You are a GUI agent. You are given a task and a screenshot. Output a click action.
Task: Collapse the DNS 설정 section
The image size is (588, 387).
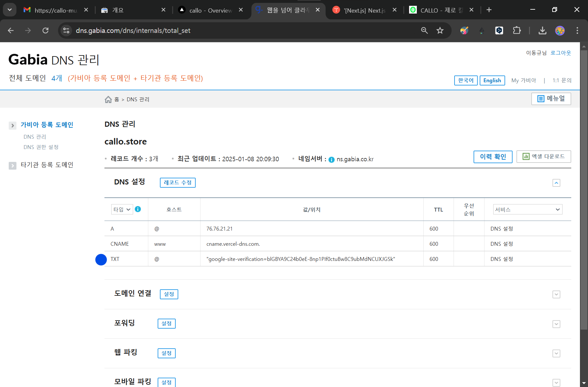pos(556,183)
